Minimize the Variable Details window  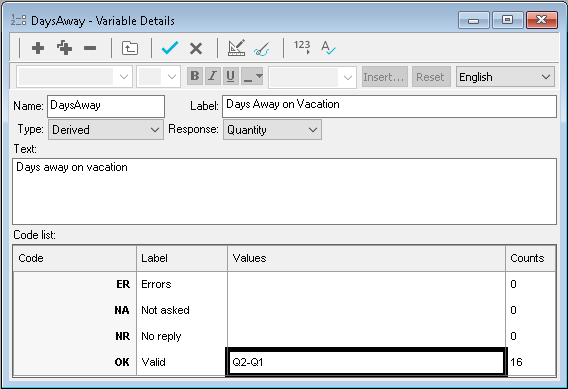click(473, 20)
